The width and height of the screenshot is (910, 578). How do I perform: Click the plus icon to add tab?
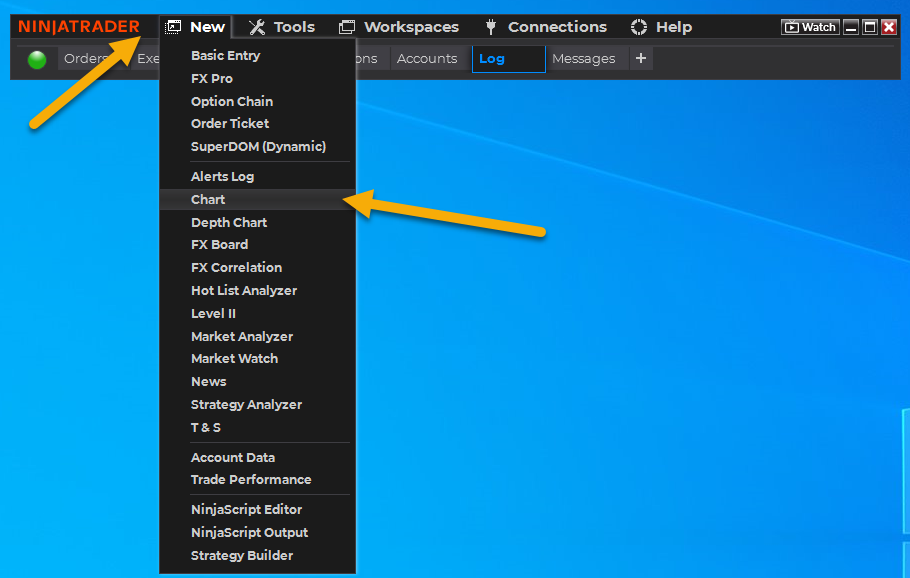641,59
